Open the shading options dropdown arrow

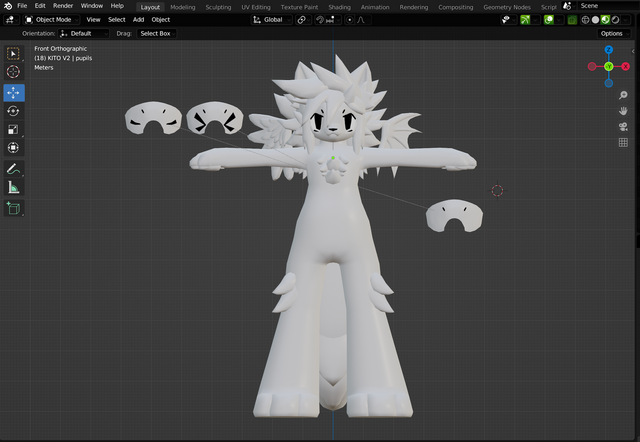tap(626, 20)
